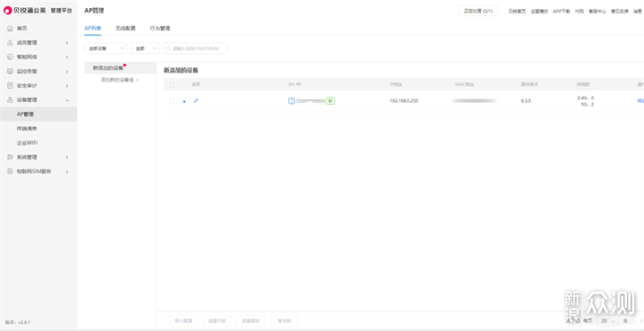Select the 监控告警 sidebar icon

[x=10, y=71]
